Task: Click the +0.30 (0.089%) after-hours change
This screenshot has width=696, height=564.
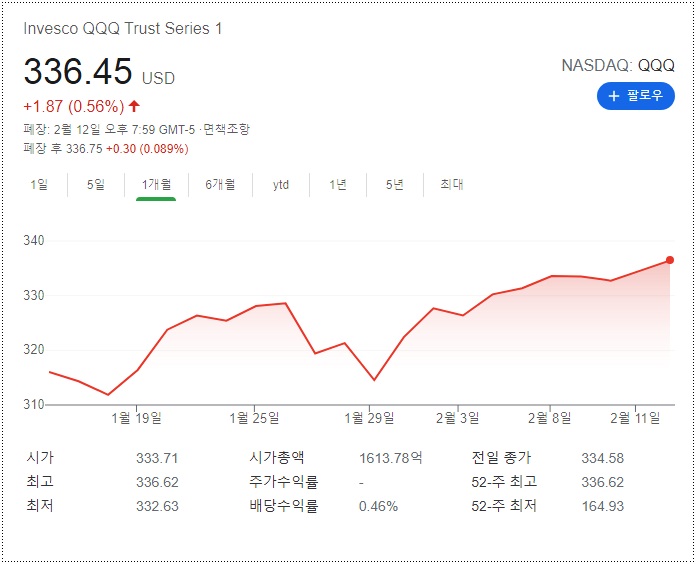Action: (147, 149)
